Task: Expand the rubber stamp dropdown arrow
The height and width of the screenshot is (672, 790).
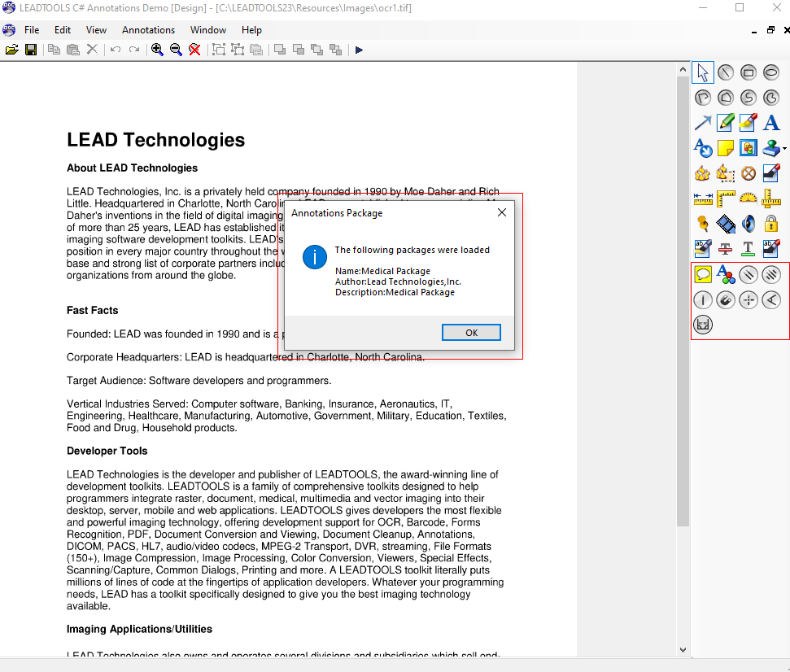Action: coord(785,149)
